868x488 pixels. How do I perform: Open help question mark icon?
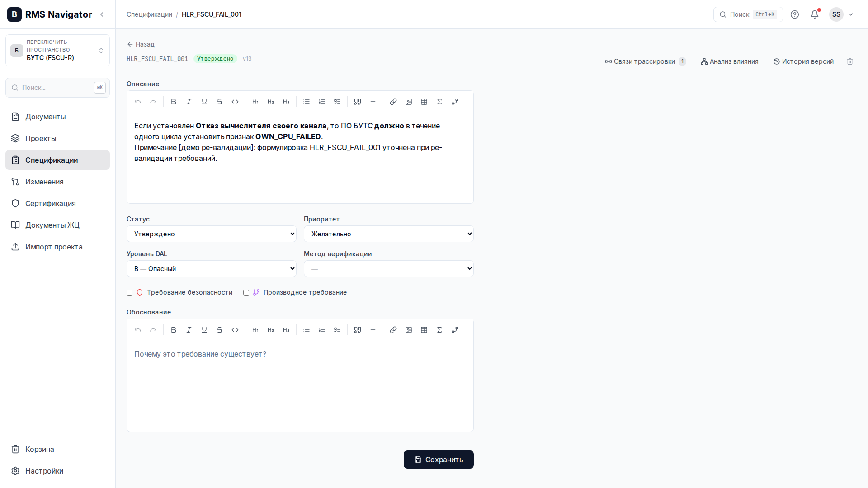[x=795, y=14]
